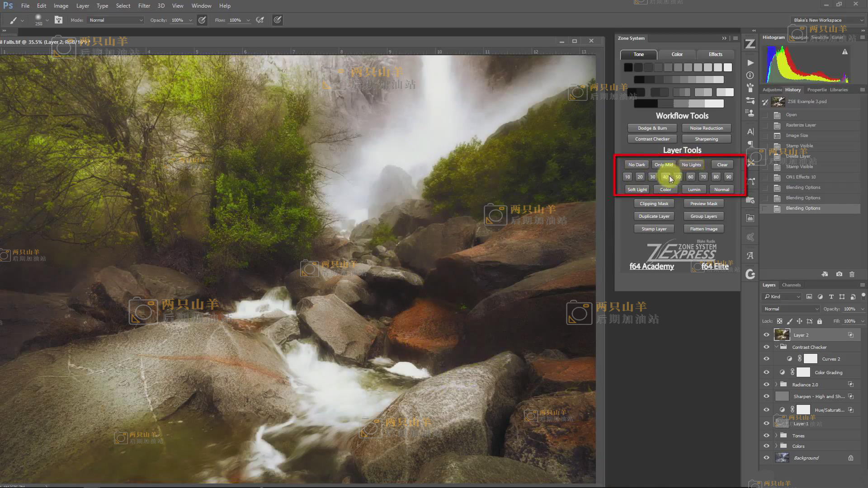Viewport: 868px width, 488px height.
Task: Open the Zone System Express panel icon
Action: click(x=750, y=44)
